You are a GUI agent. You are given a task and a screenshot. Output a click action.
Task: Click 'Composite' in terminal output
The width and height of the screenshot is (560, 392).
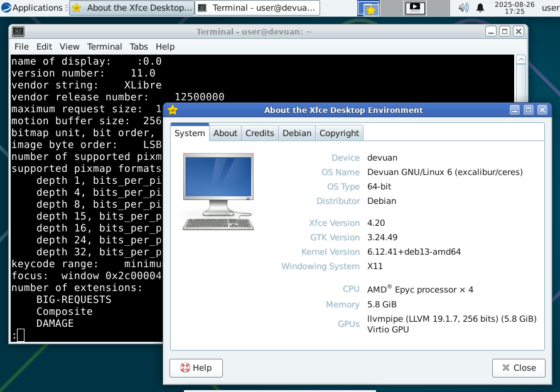click(64, 311)
